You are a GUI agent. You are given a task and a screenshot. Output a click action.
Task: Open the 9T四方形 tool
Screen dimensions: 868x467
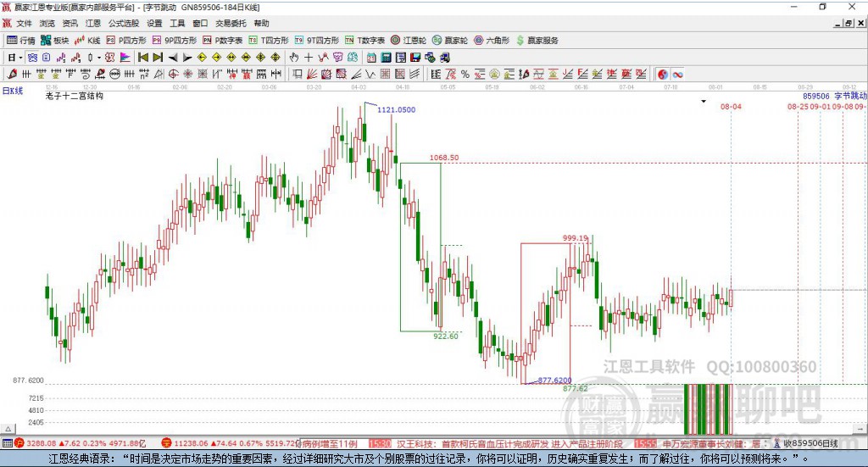coord(317,41)
